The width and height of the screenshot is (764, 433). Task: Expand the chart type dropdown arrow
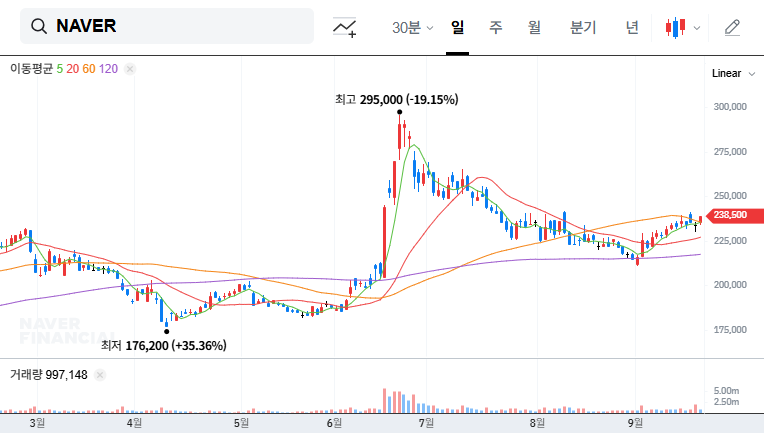697,28
